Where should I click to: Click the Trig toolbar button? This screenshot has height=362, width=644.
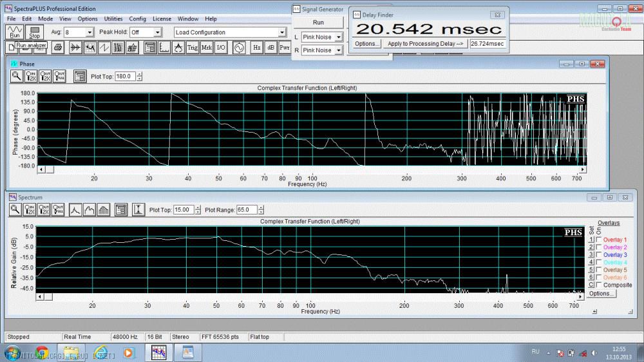(192, 48)
